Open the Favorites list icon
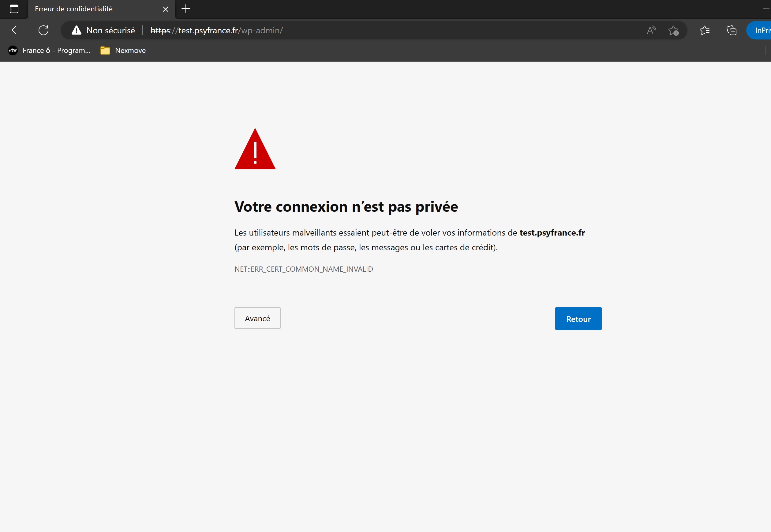The width and height of the screenshot is (771, 532). pos(704,30)
